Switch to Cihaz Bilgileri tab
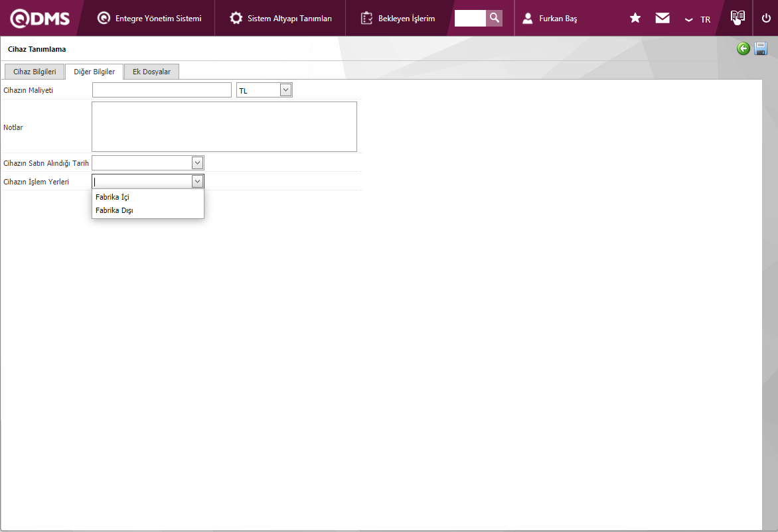 click(35, 72)
